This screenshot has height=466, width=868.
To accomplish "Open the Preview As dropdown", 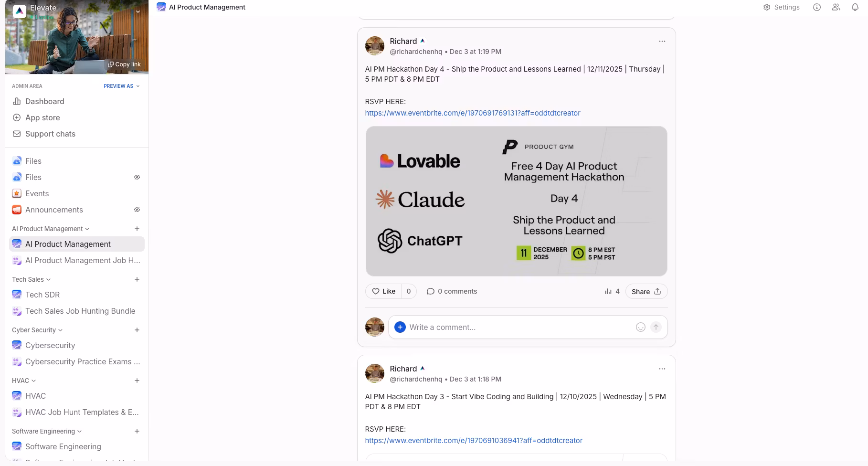I will (121, 86).
